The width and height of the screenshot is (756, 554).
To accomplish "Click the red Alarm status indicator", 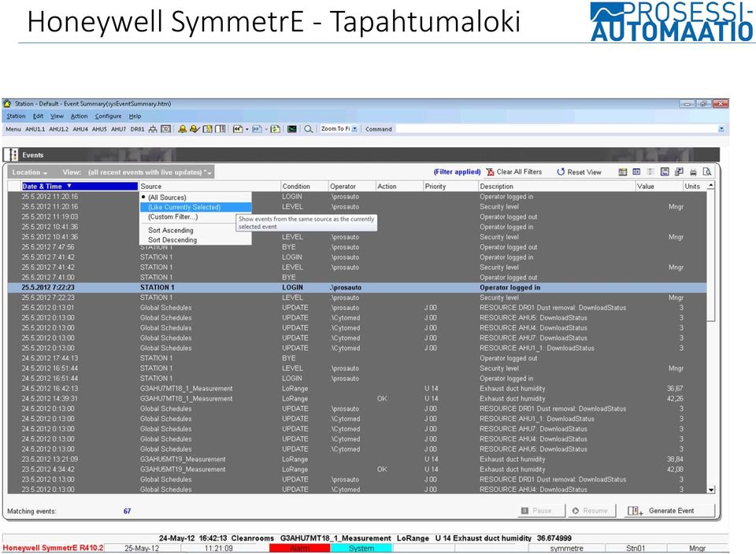I will [299, 548].
